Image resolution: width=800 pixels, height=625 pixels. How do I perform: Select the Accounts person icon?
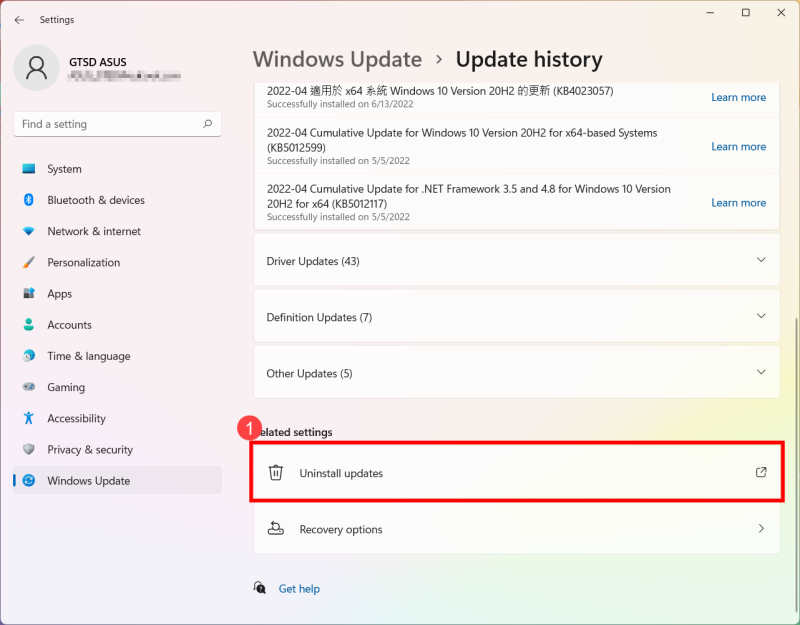click(29, 324)
